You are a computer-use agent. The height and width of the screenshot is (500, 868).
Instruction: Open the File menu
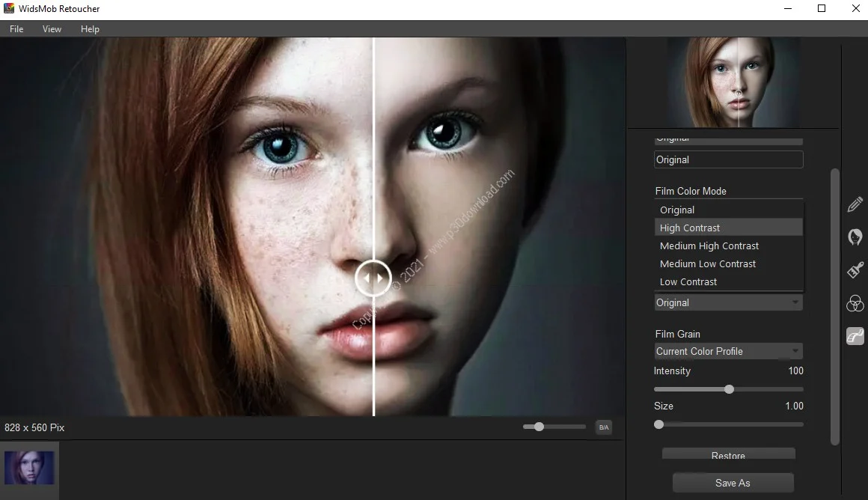pos(16,28)
